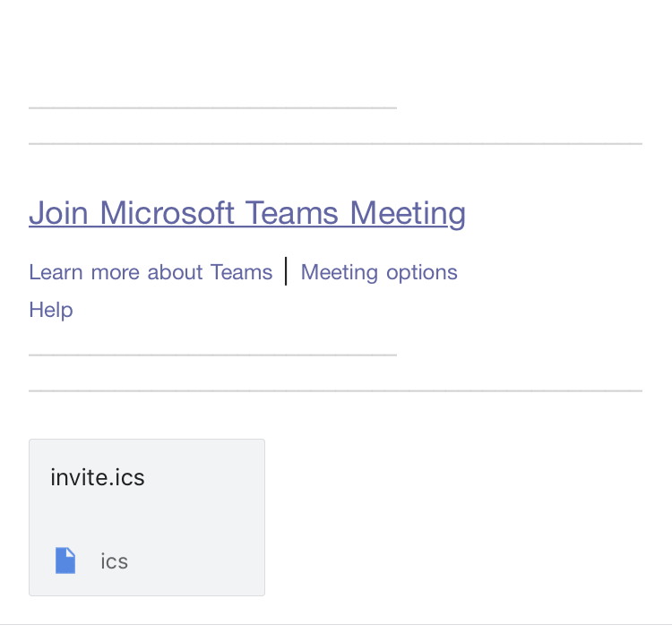Click the 'Meeting' word in Meeting options
This screenshot has height=633, width=672.
[x=340, y=272]
